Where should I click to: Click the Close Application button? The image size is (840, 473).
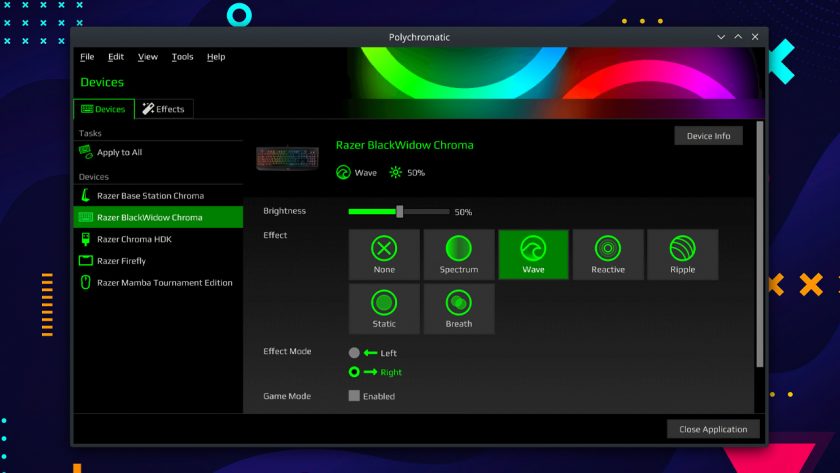pos(713,429)
